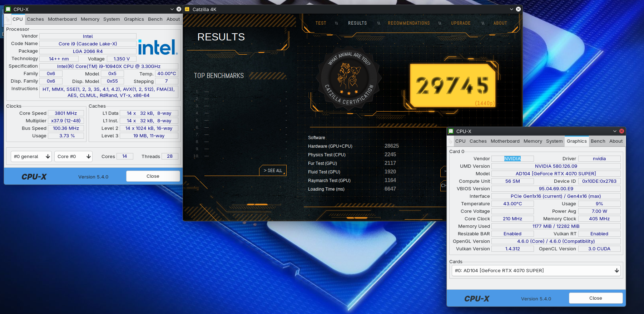Click the Vulkan Version value '1.4.312'
Viewport: 644px width, 314px height.
coord(512,249)
